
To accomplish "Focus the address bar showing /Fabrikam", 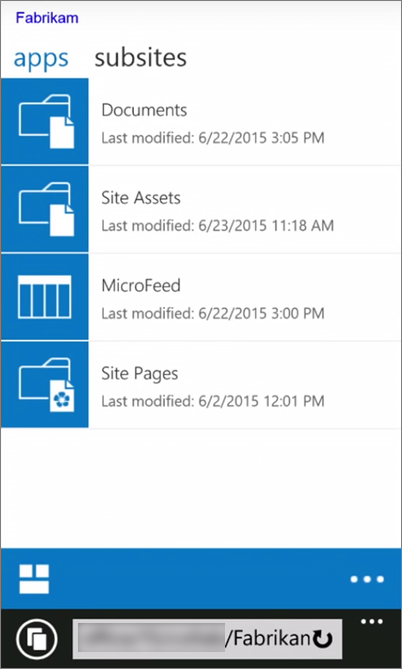I will 207,639.
